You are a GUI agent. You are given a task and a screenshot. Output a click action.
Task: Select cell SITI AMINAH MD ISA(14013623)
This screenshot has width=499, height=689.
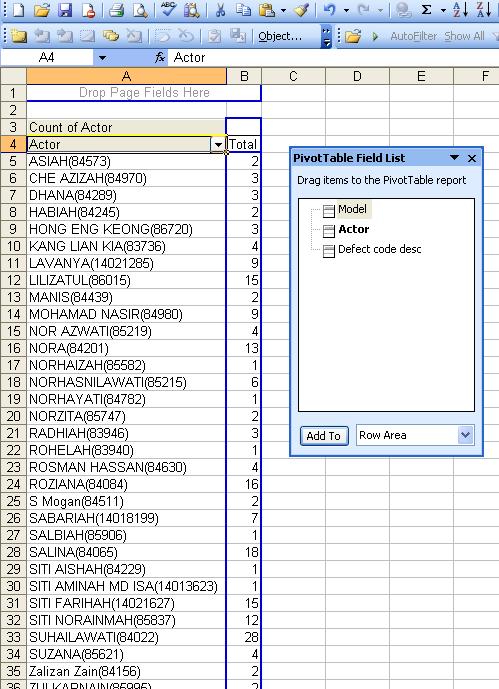127,586
